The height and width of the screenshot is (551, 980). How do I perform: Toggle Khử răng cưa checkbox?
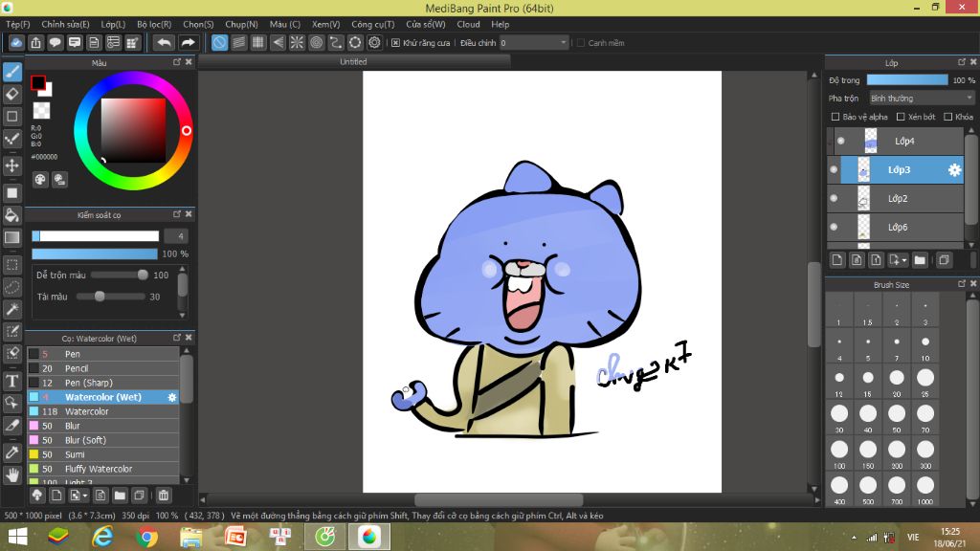pos(395,43)
